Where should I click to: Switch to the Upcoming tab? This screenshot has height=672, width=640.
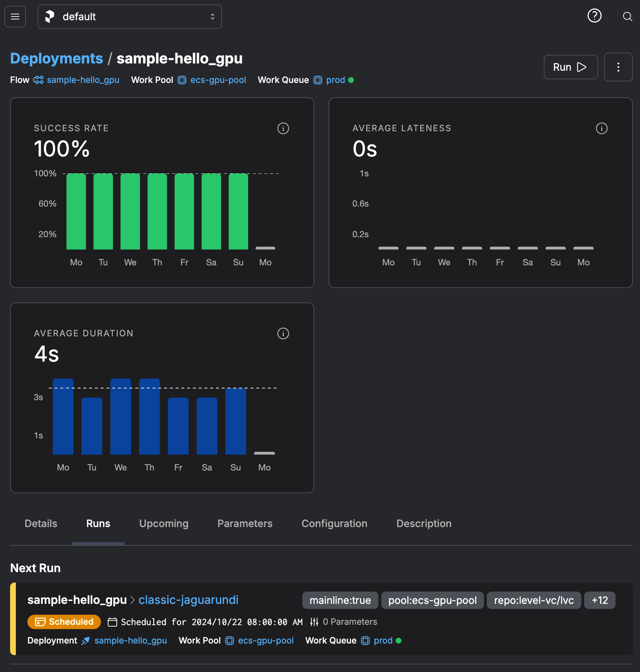tap(164, 523)
